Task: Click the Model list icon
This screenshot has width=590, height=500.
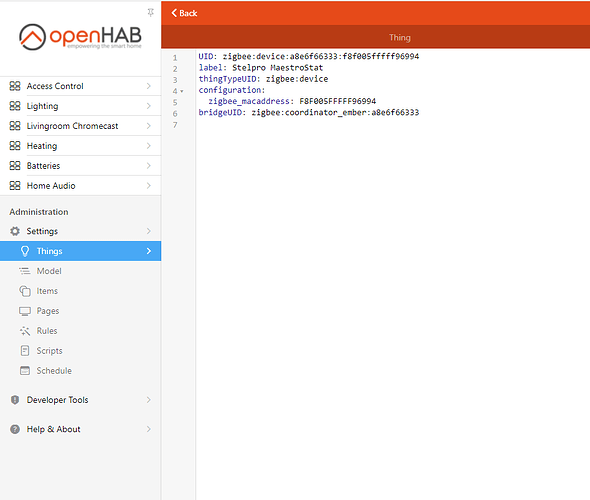Action: click(x=25, y=271)
